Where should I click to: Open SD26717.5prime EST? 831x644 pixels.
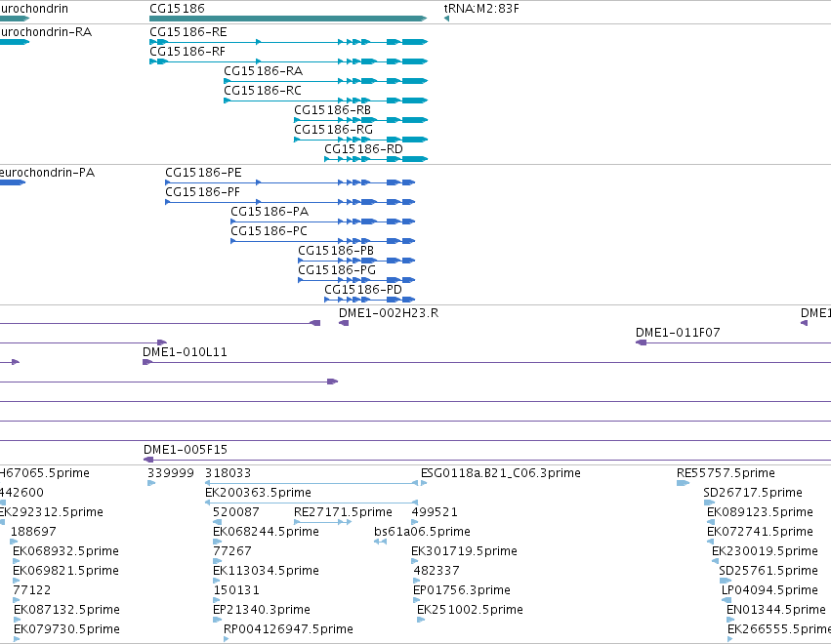coord(753,493)
